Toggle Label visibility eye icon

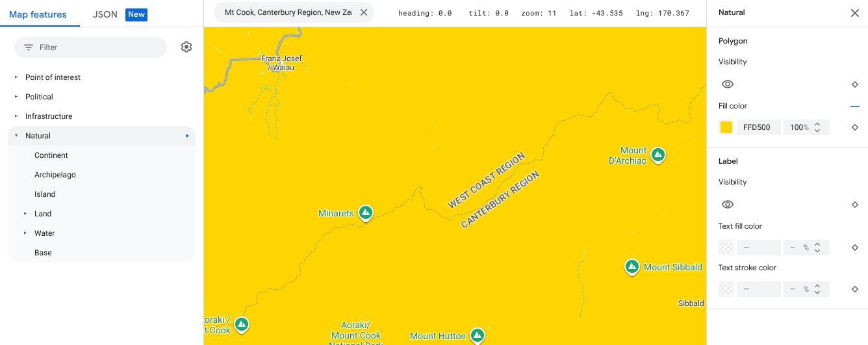coord(728,205)
